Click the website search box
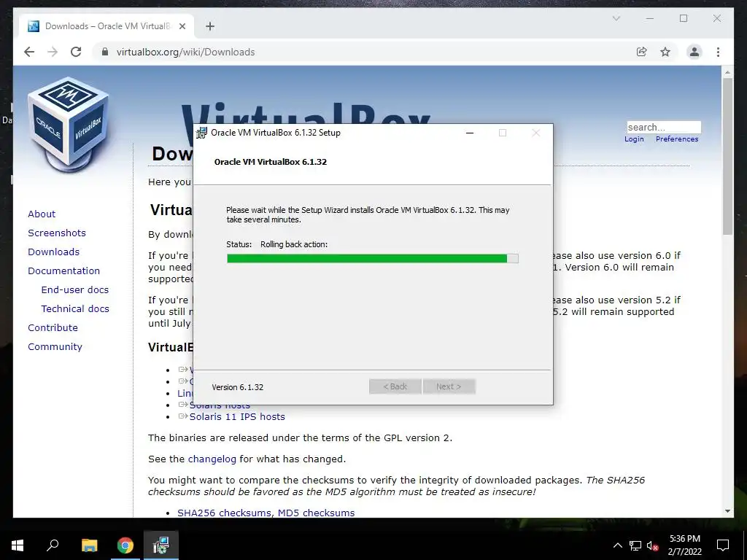The width and height of the screenshot is (747, 560). click(664, 127)
